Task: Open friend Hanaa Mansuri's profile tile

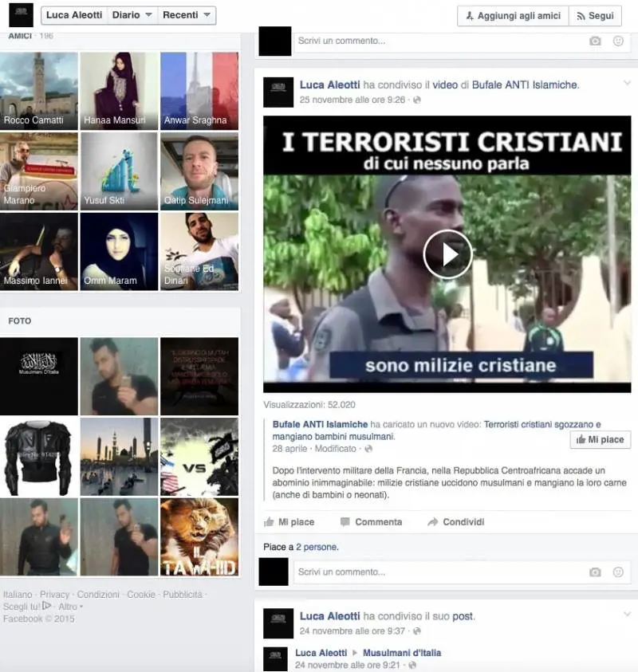Action: pyautogui.click(x=119, y=91)
